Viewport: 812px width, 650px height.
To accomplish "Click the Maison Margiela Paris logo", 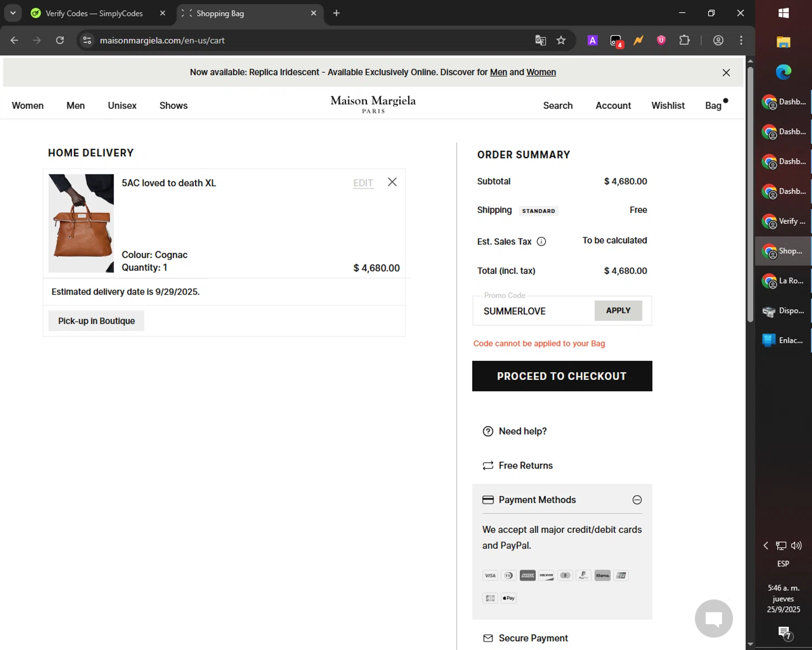I will pyautogui.click(x=373, y=103).
